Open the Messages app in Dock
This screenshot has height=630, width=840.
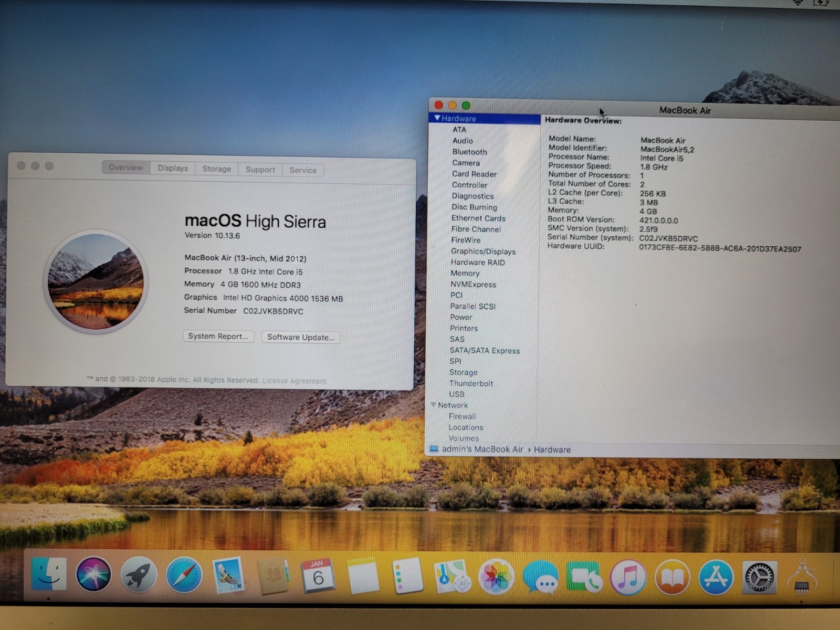[x=540, y=577]
